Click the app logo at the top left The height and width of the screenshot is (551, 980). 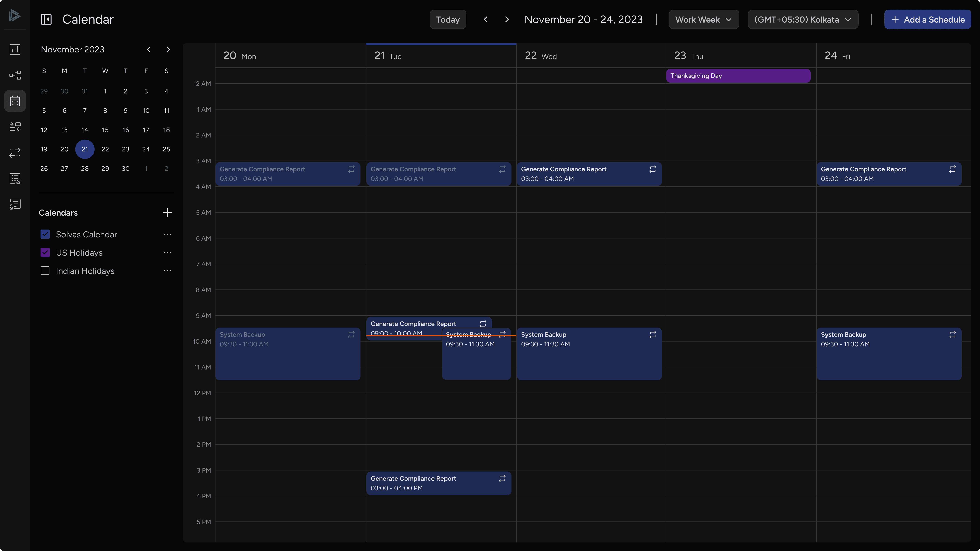tap(15, 16)
